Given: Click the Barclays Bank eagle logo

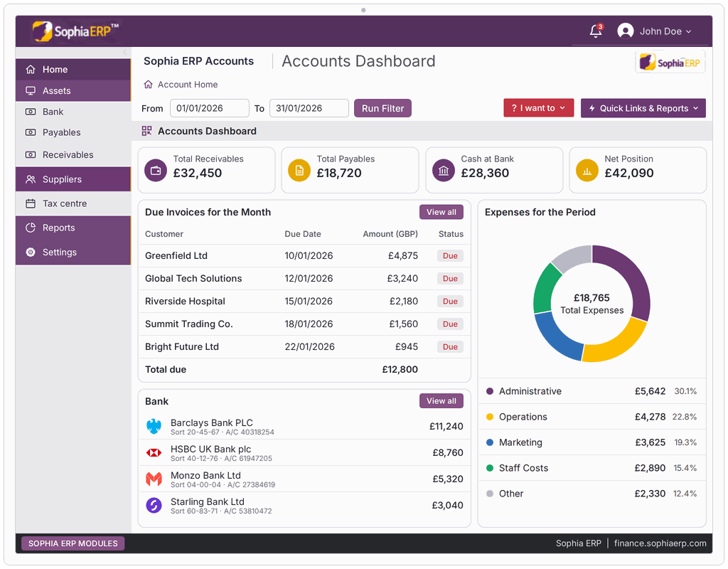Looking at the screenshot, I should pyautogui.click(x=154, y=426).
